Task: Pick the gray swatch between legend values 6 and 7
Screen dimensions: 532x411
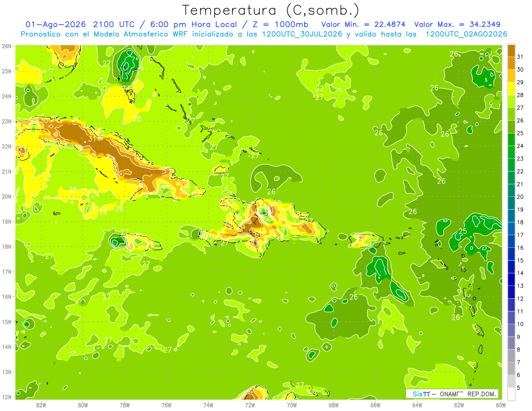Action: click(512, 369)
